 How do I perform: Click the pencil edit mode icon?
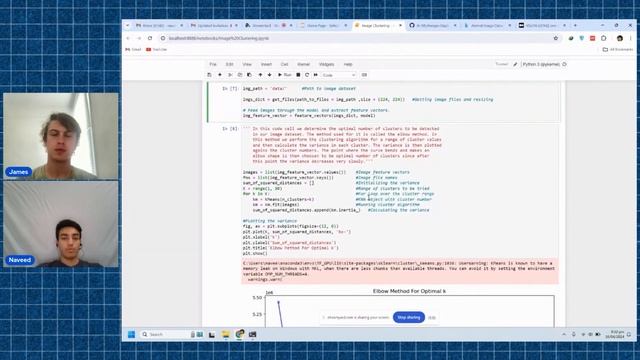[515, 64]
